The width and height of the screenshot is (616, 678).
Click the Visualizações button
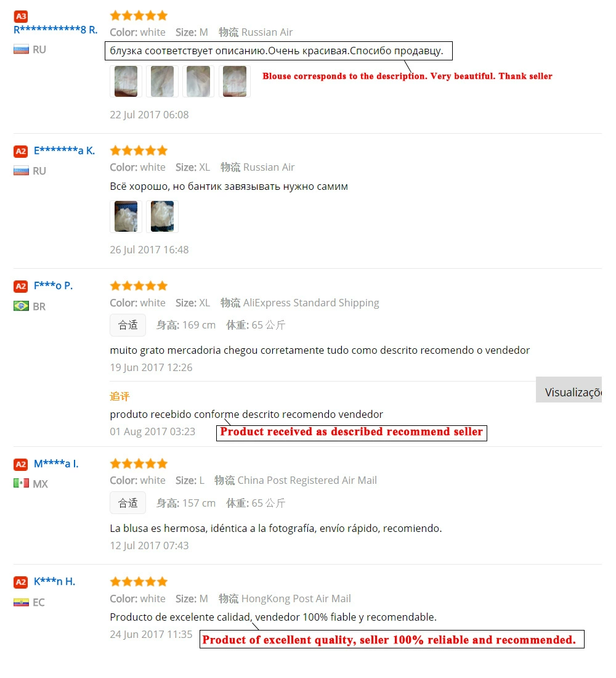[569, 390]
